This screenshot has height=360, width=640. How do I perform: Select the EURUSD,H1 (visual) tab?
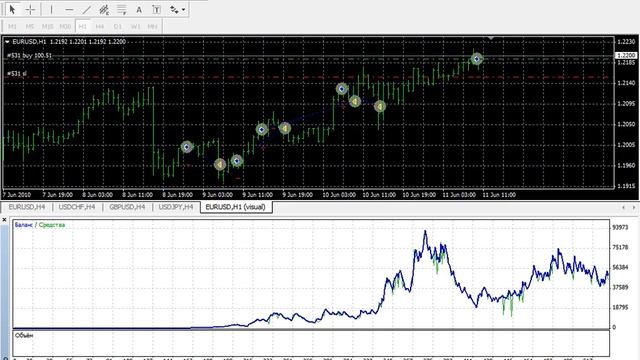pyautogui.click(x=236, y=207)
